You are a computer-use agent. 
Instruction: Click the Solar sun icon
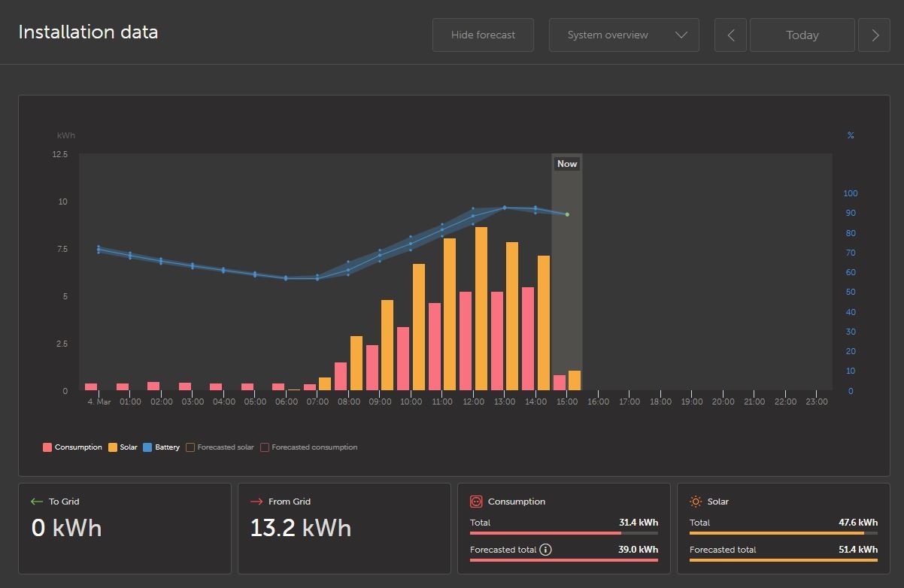[696, 502]
